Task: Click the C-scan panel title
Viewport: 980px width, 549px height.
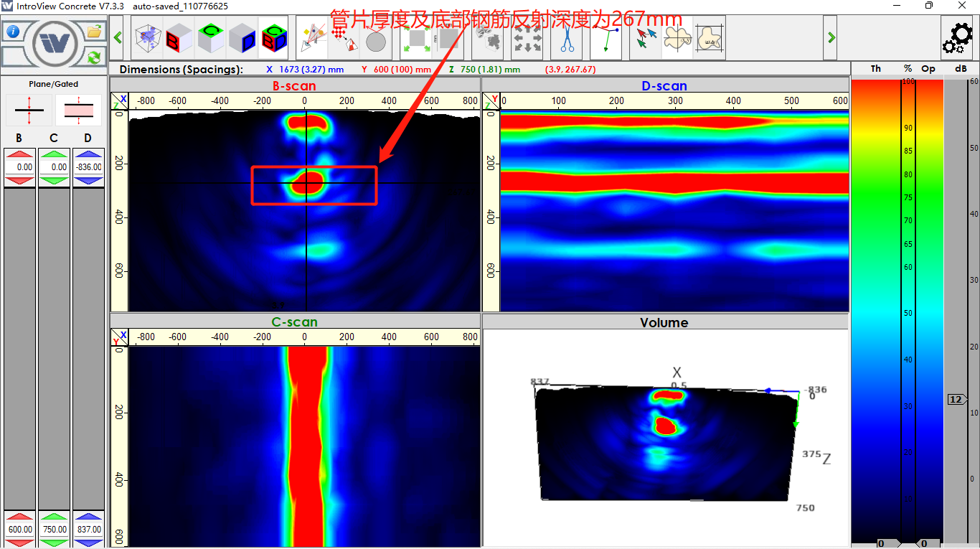Action: pyautogui.click(x=294, y=322)
